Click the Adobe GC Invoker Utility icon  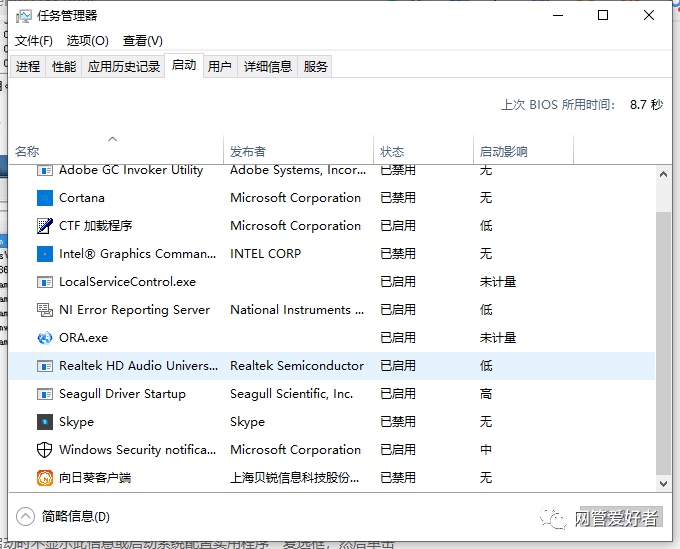tap(45, 170)
